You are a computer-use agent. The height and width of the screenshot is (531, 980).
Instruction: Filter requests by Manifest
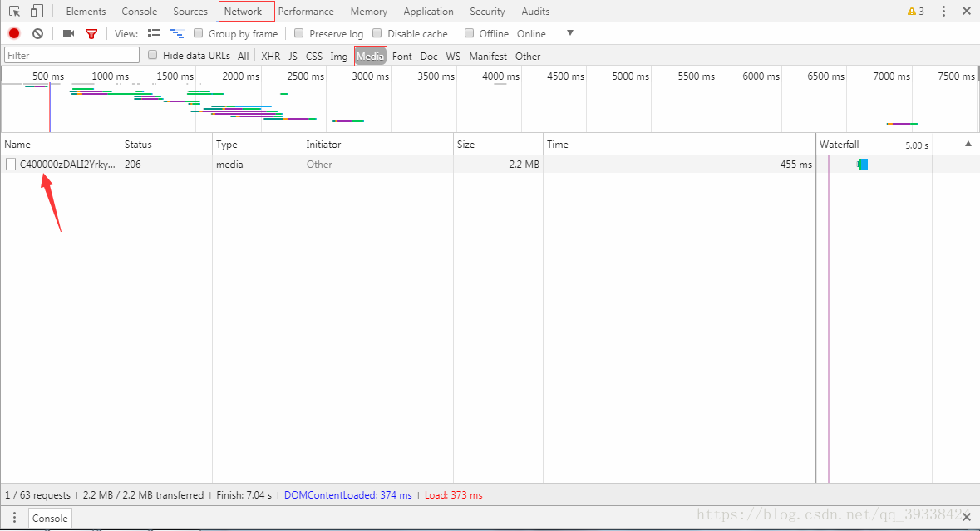pyautogui.click(x=487, y=57)
